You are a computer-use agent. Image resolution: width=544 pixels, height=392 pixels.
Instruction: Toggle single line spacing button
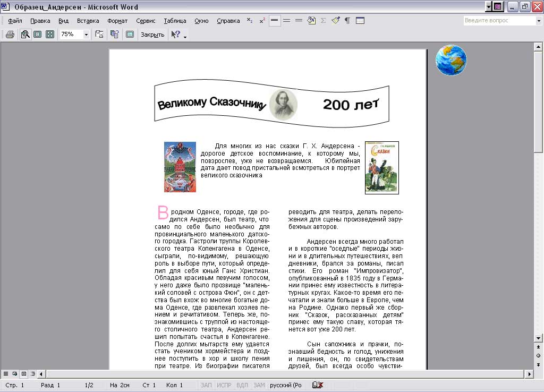(275, 21)
